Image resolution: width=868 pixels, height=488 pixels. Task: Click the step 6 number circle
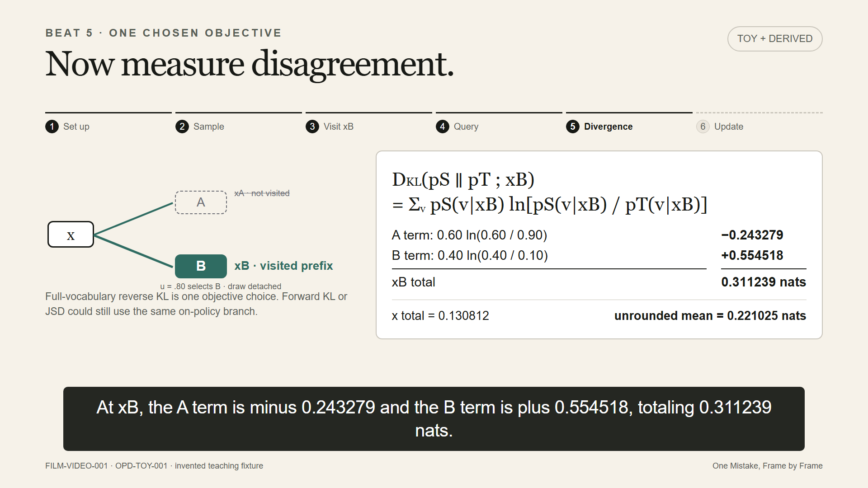(x=703, y=127)
